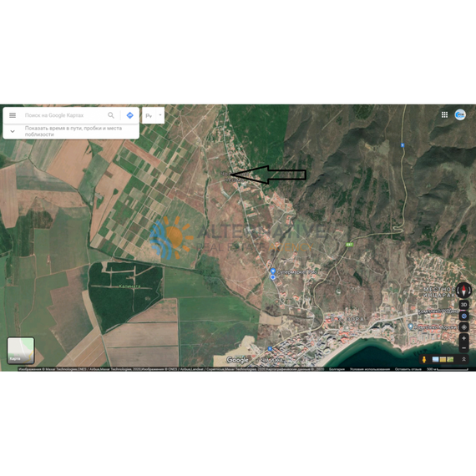Reset map orientation with the compass
476x476 pixels.
[463, 290]
